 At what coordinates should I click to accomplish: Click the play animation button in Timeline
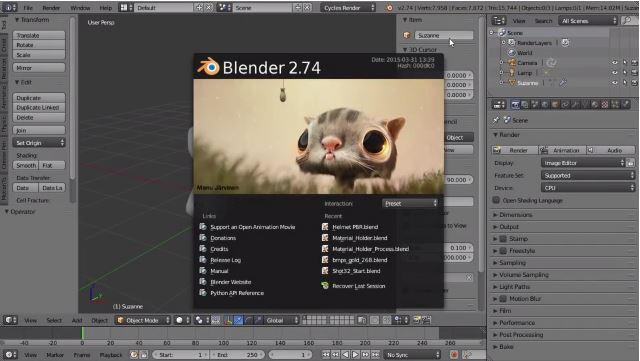pyautogui.click(x=355, y=354)
